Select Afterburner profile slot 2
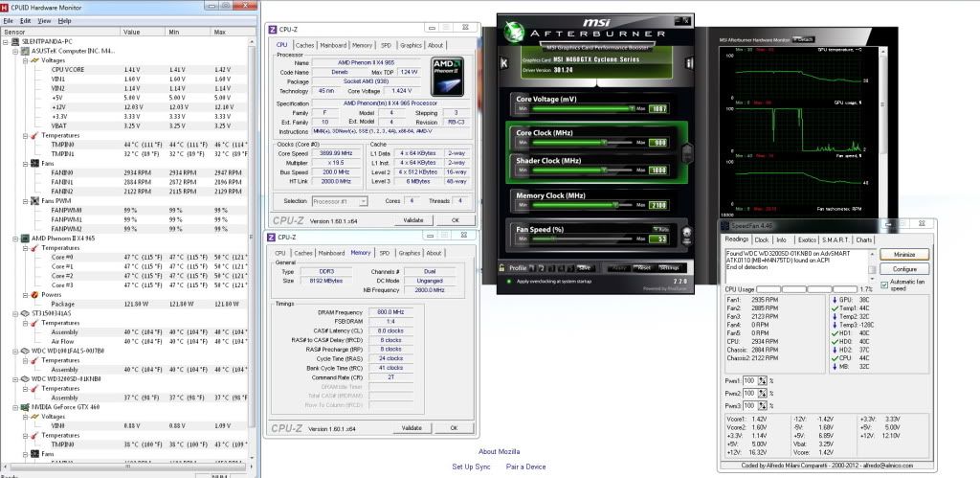The image size is (980, 478). tap(541, 268)
